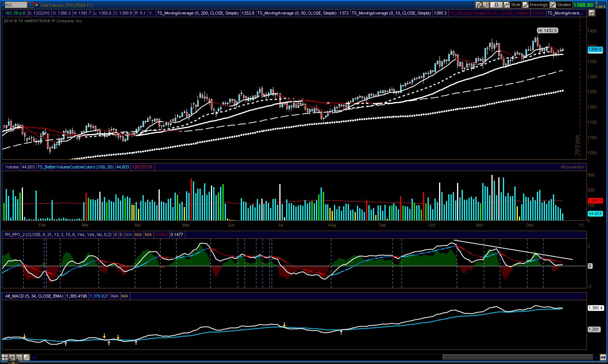Viewport: 608px width, 364px height.
Task: Click the red 129.73 volume axis tag
Action: 595,201
